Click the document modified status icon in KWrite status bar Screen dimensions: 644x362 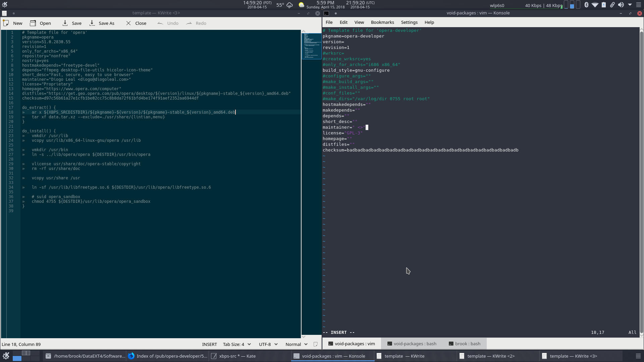[x=315, y=344]
